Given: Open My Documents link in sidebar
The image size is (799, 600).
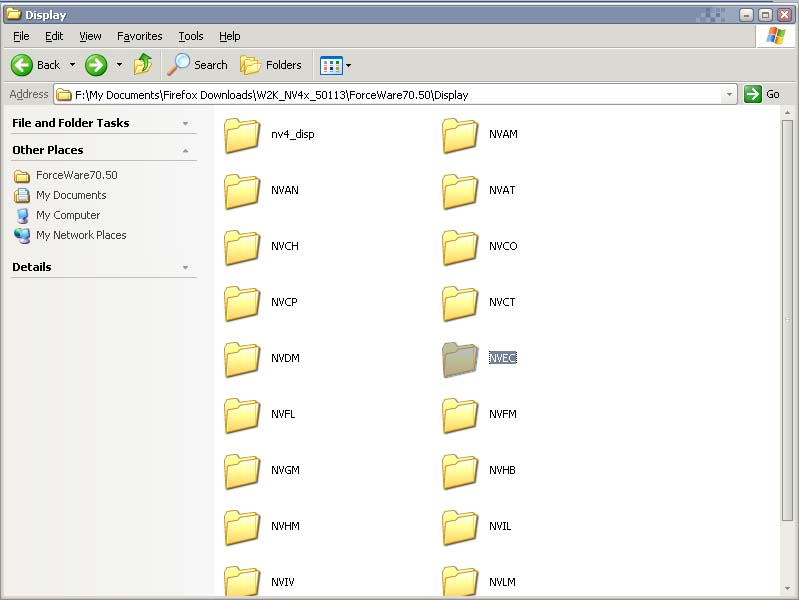Looking at the screenshot, I should pos(71,195).
